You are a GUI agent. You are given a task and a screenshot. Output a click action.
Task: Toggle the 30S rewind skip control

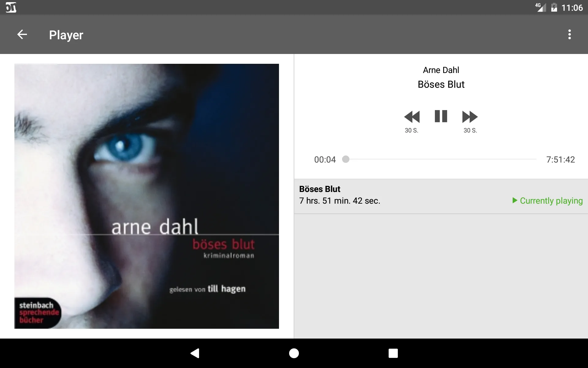point(412,117)
